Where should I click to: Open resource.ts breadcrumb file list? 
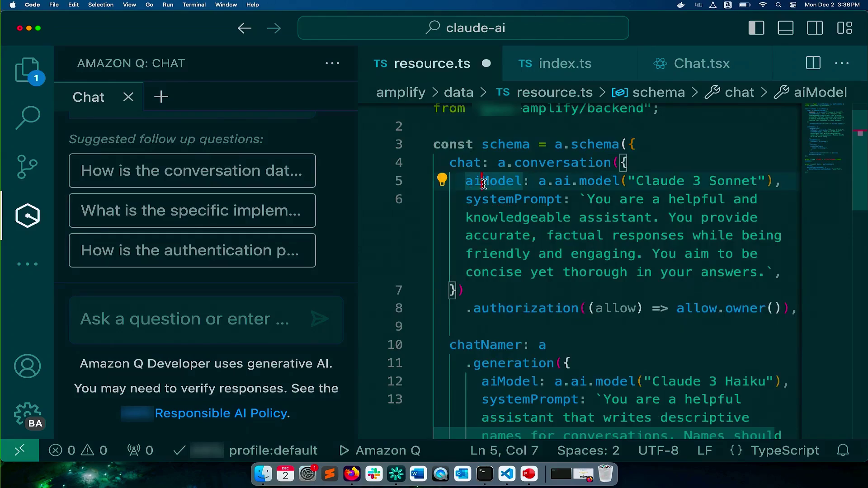(x=544, y=92)
